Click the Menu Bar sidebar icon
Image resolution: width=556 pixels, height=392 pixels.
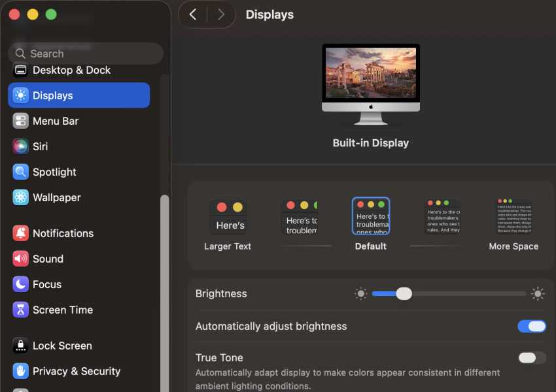click(21, 121)
